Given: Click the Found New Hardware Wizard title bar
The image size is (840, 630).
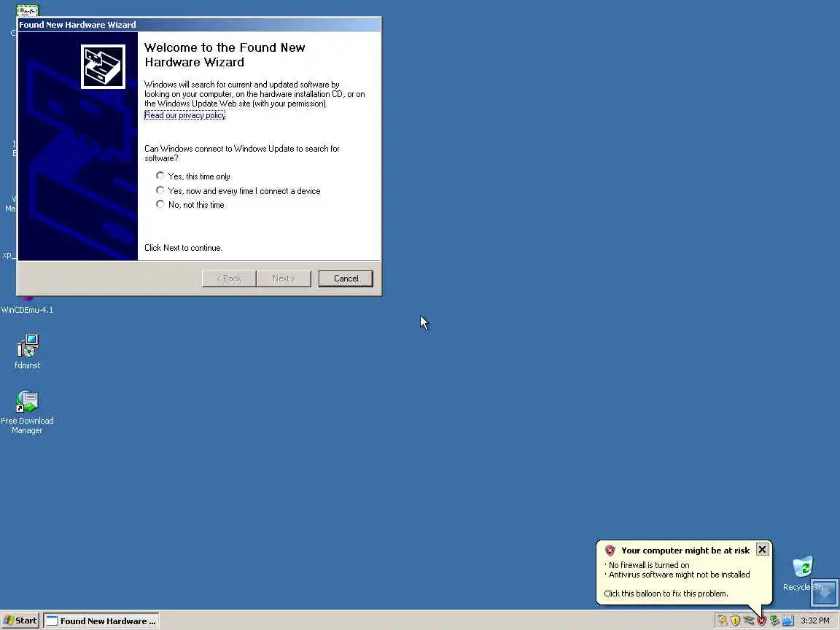Looking at the screenshot, I should click(199, 25).
